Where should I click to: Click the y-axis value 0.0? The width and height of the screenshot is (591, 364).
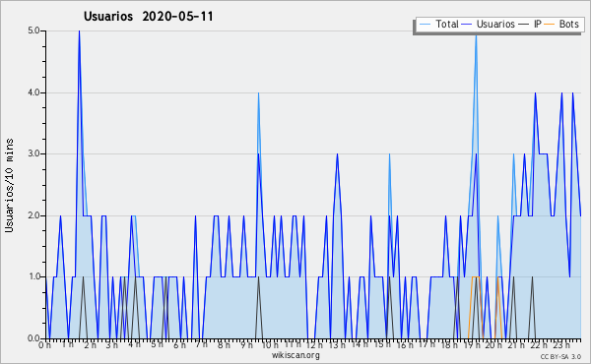tap(33, 338)
